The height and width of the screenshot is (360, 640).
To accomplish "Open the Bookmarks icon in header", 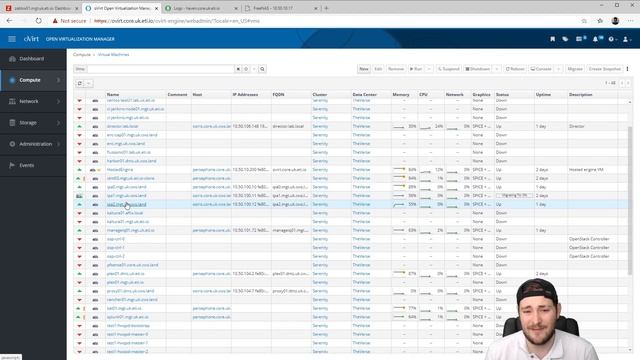I will (553, 39).
